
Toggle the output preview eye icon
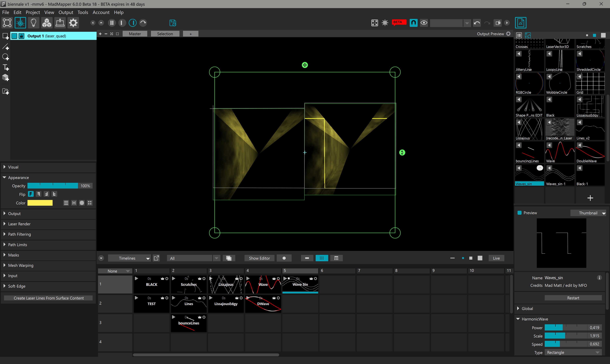click(424, 23)
